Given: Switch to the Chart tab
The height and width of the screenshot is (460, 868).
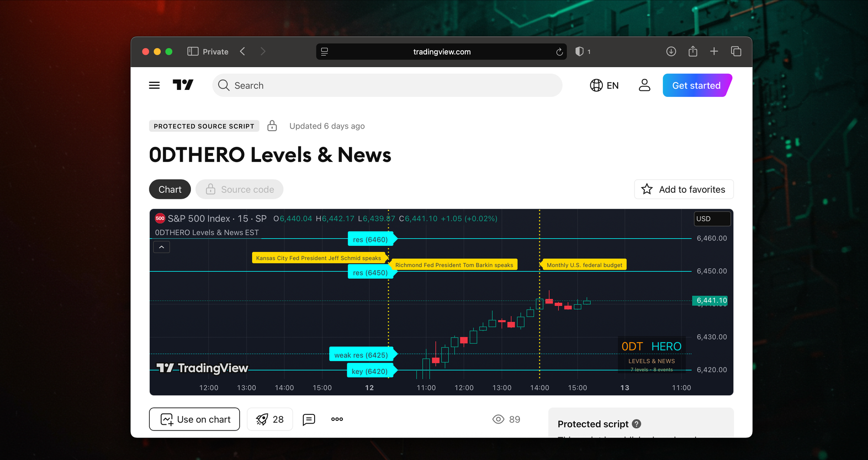Looking at the screenshot, I should (x=170, y=189).
